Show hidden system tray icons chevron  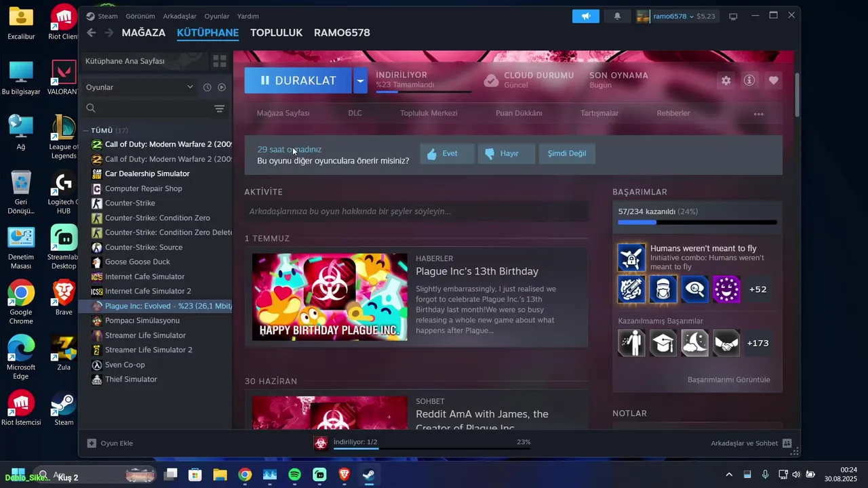click(x=729, y=475)
